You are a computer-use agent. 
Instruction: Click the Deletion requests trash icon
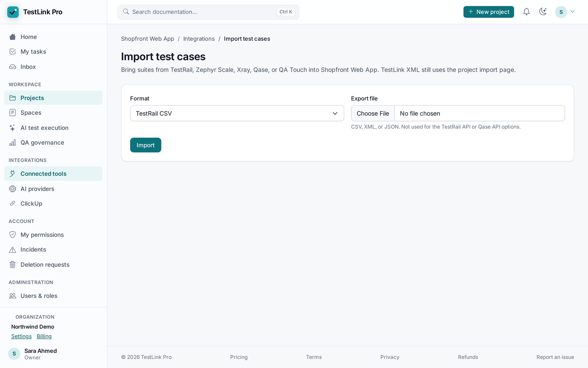pos(12,265)
